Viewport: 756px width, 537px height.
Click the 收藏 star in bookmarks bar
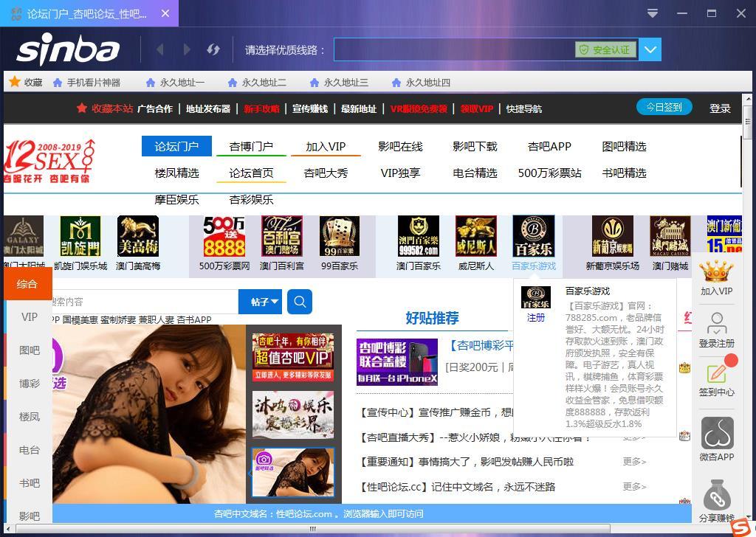[15, 81]
